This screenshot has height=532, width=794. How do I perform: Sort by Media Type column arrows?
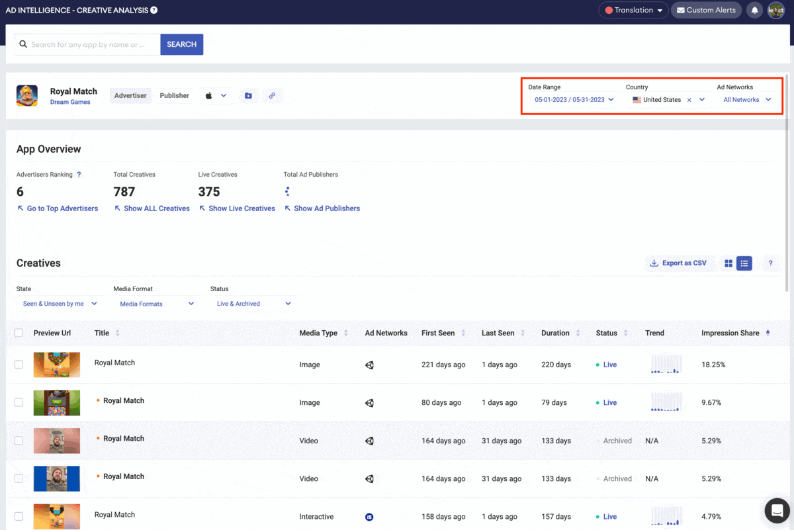coord(346,333)
